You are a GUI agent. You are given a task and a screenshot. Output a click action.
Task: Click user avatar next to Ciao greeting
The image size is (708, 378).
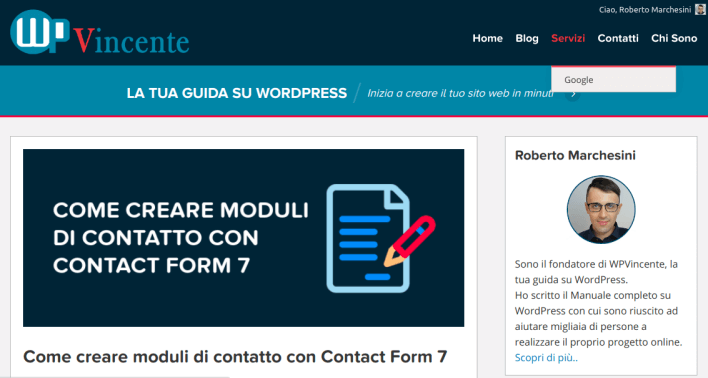pyautogui.click(x=700, y=9)
